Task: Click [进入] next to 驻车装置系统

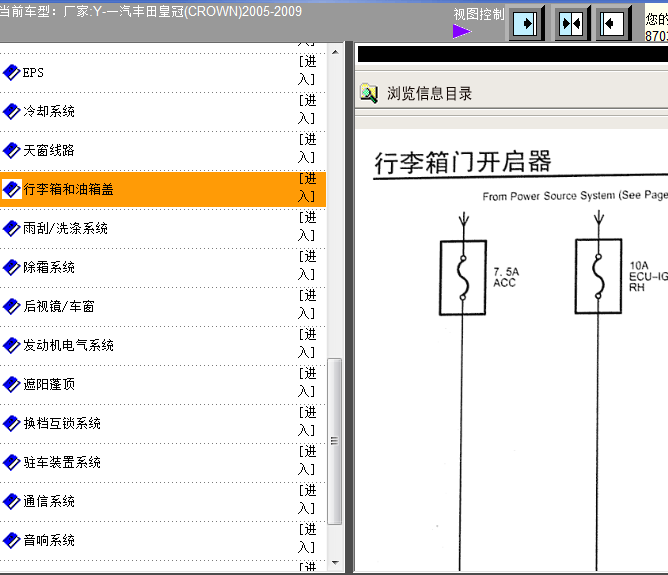Action: coord(307,462)
